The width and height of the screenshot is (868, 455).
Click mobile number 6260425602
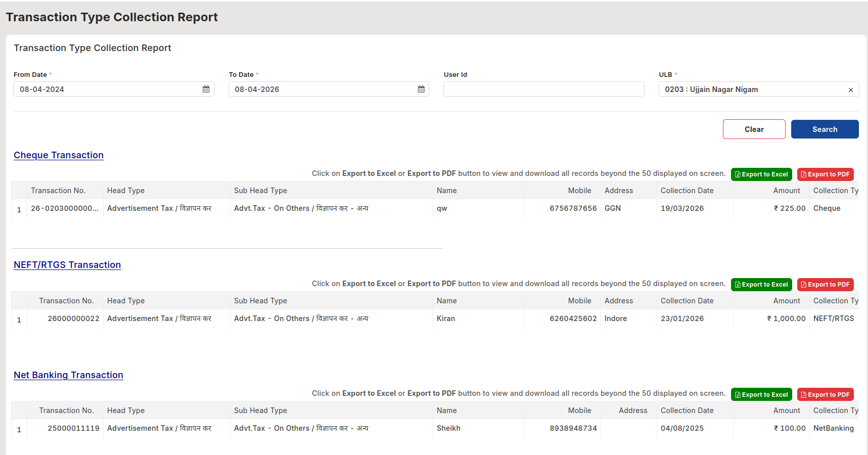click(573, 318)
